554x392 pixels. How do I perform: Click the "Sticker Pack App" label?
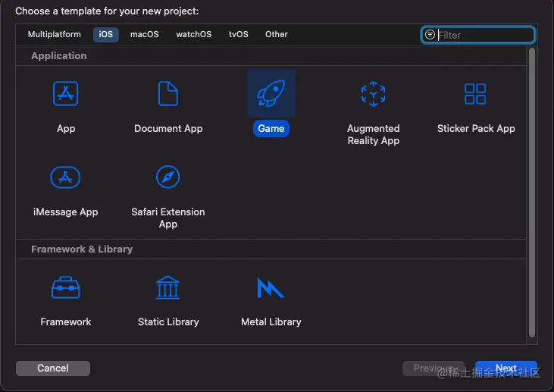tap(476, 128)
